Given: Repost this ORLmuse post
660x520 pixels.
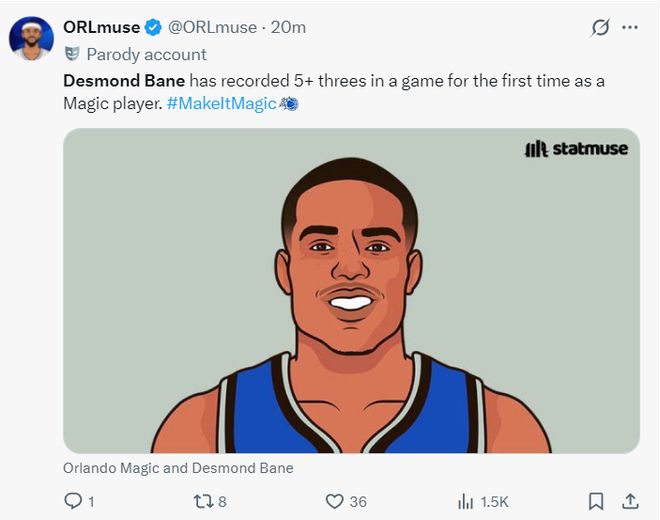Looking at the screenshot, I should 201,501.
